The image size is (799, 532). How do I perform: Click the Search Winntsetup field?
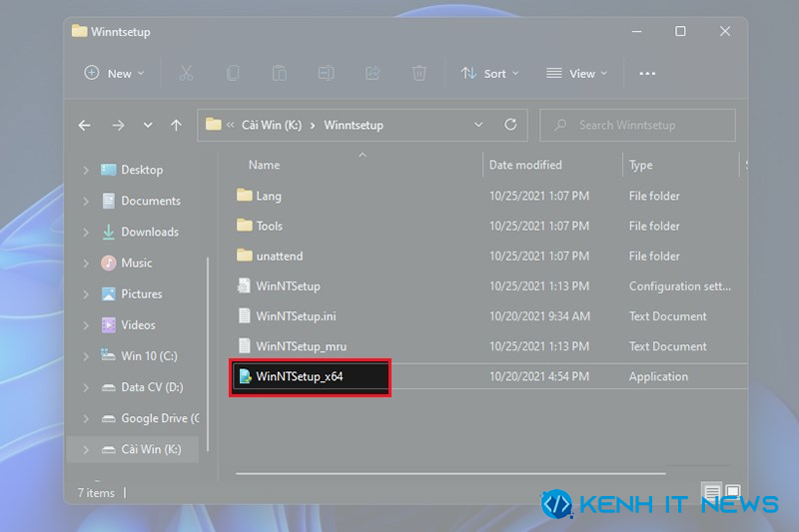click(x=637, y=125)
